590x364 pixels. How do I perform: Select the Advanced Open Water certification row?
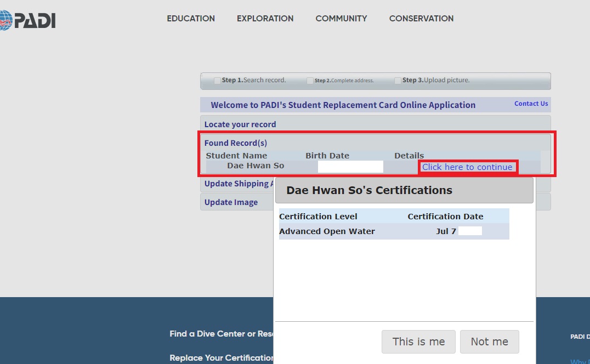(394, 231)
